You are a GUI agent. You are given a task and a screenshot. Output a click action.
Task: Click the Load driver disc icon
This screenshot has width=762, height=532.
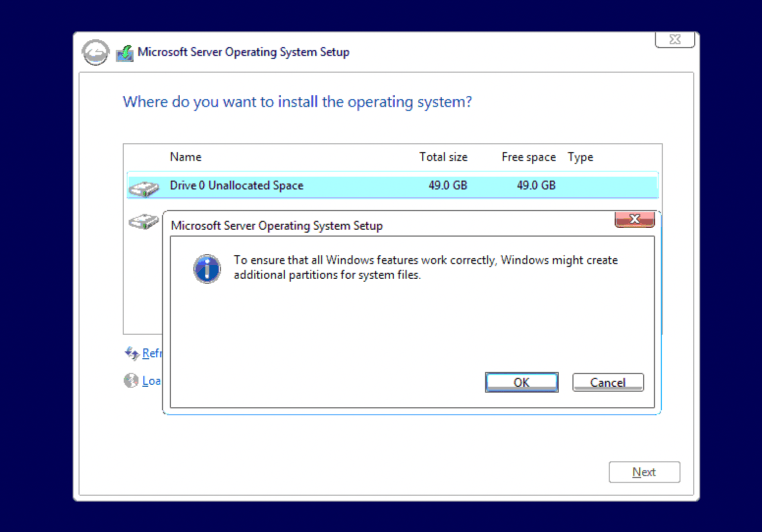(131, 380)
